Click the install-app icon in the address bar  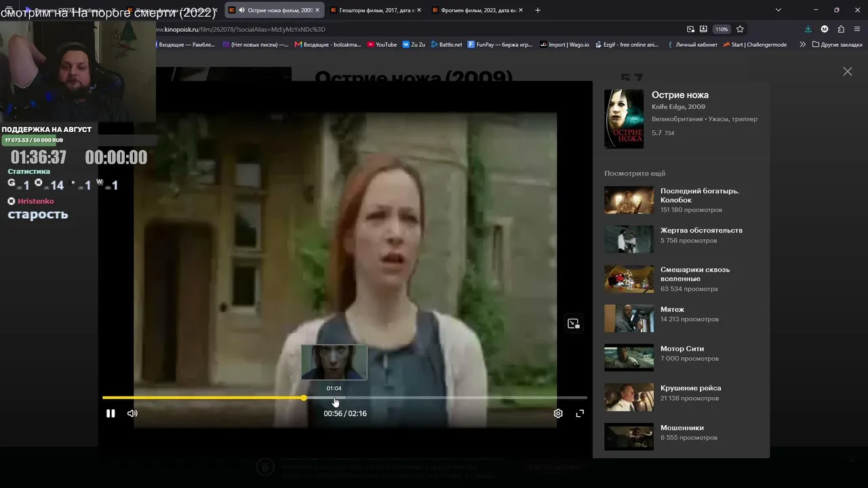703,29
